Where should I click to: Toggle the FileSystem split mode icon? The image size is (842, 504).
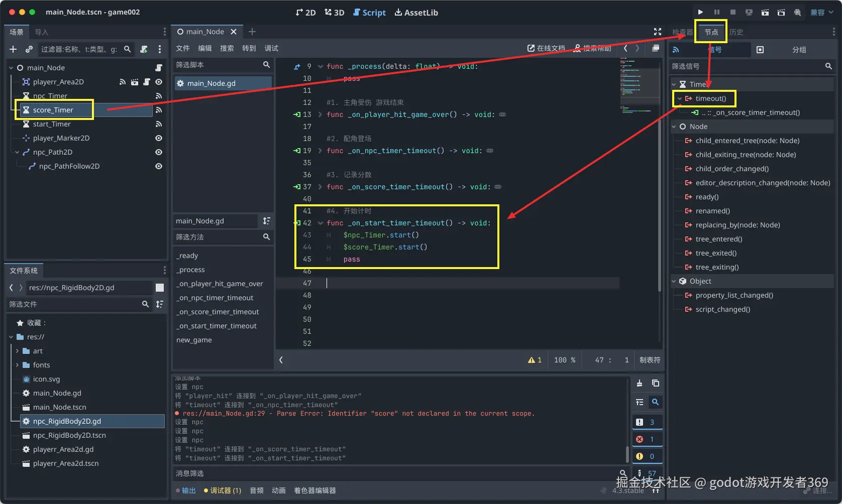[x=160, y=288]
